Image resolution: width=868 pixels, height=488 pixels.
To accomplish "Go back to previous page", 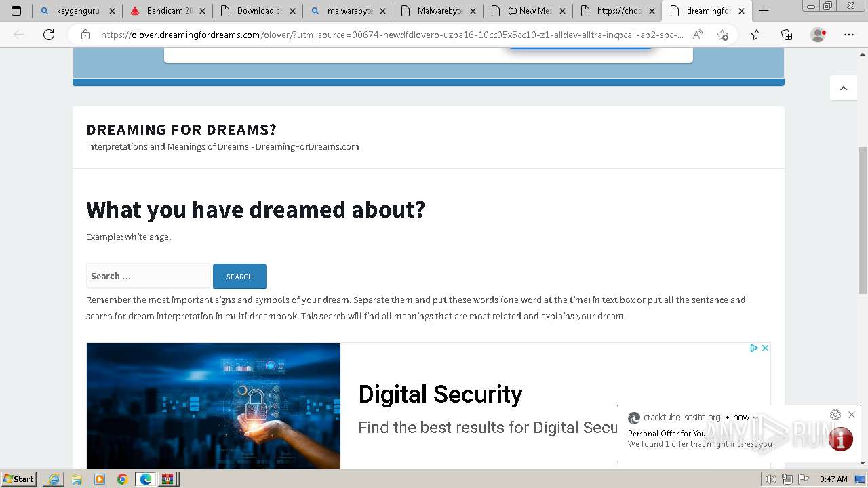I will click(19, 35).
